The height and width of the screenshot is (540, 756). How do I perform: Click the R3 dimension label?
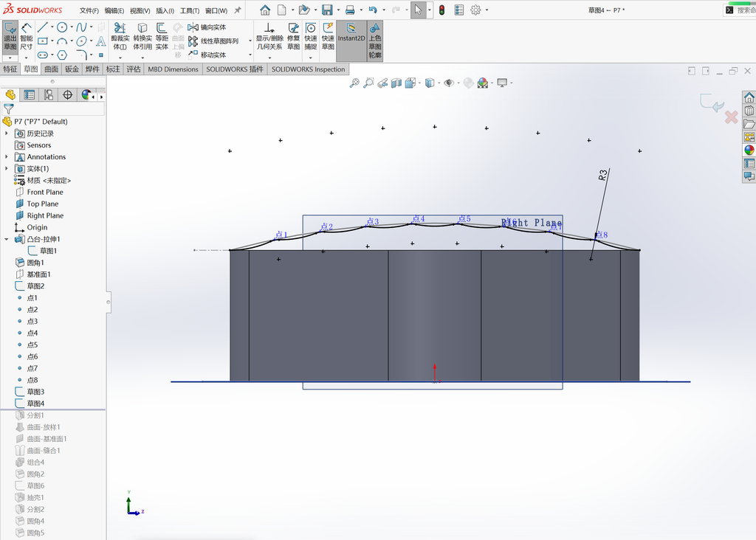tap(602, 175)
